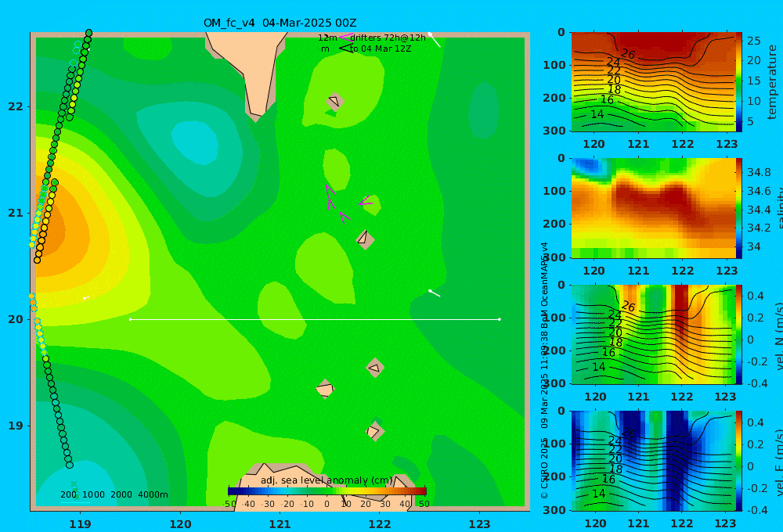Click the island near 18.95N, 121.95E
The image size is (783, 532).
[374, 431]
